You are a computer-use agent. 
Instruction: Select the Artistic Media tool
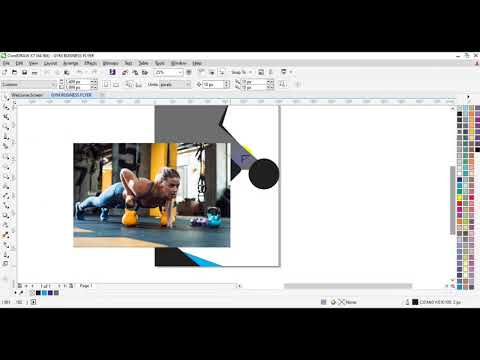[x=6, y=146]
